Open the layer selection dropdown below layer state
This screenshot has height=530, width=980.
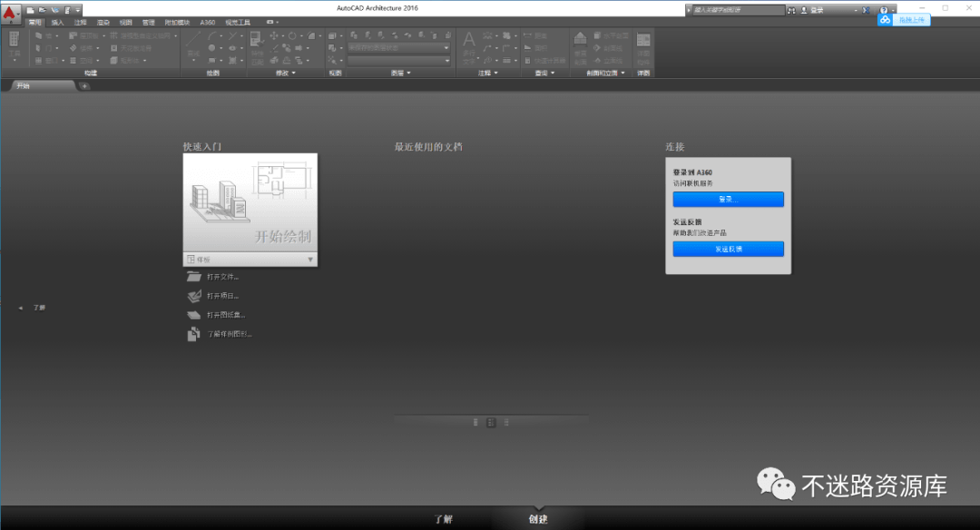click(x=398, y=61)
